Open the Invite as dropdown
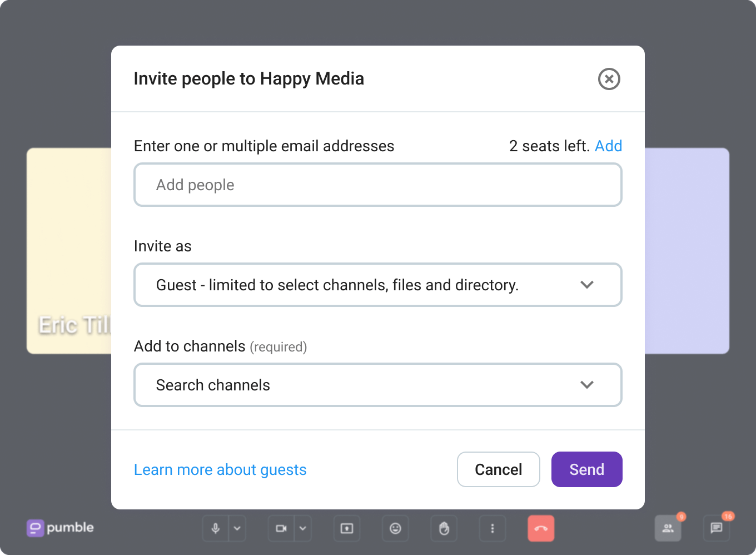Screen dimensions: 756x555 [377, 285]
